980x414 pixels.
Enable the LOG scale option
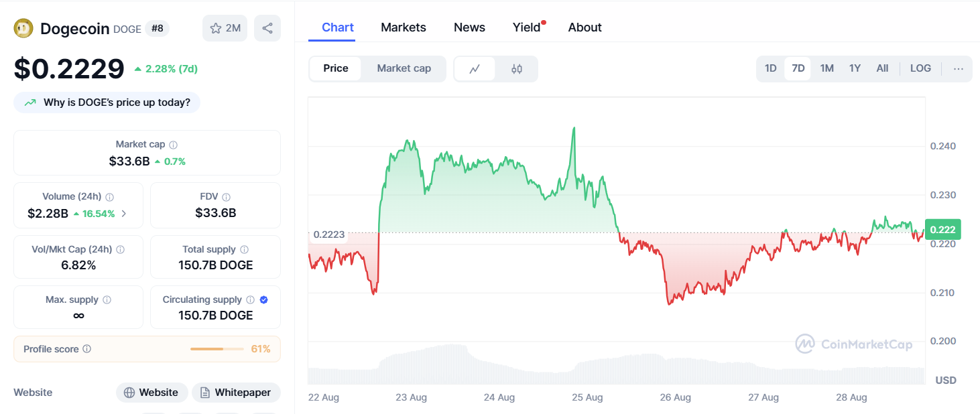[920, 68]
